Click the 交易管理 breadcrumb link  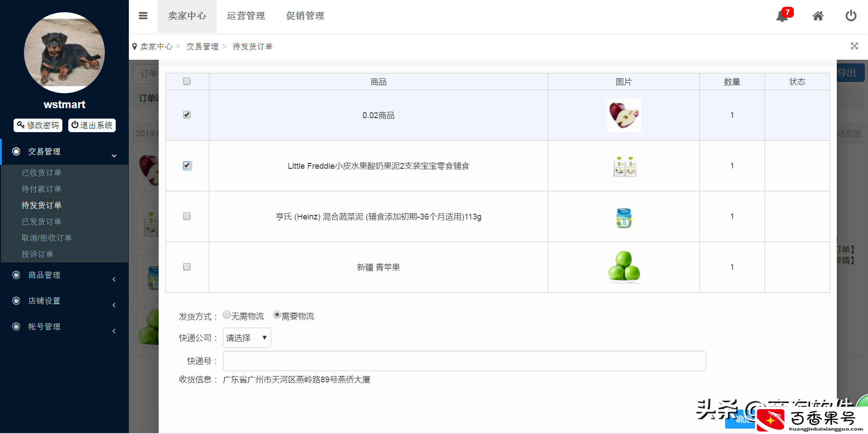(203, 47)
